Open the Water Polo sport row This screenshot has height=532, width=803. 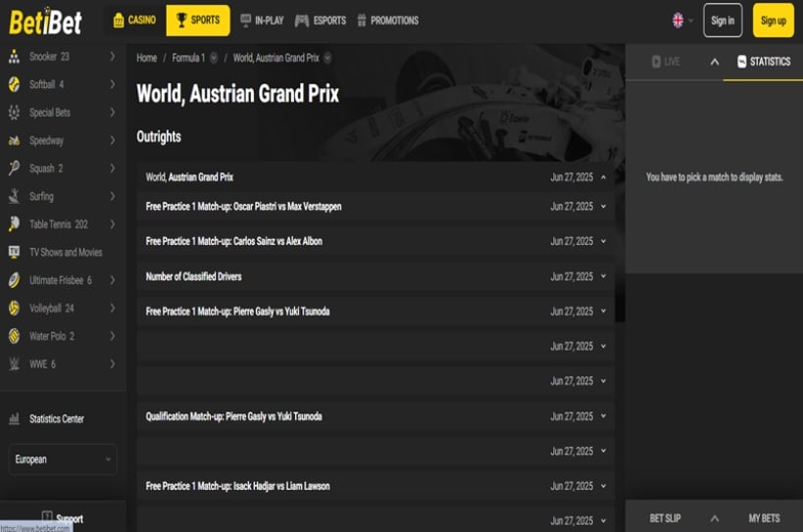tap(63, 336)
